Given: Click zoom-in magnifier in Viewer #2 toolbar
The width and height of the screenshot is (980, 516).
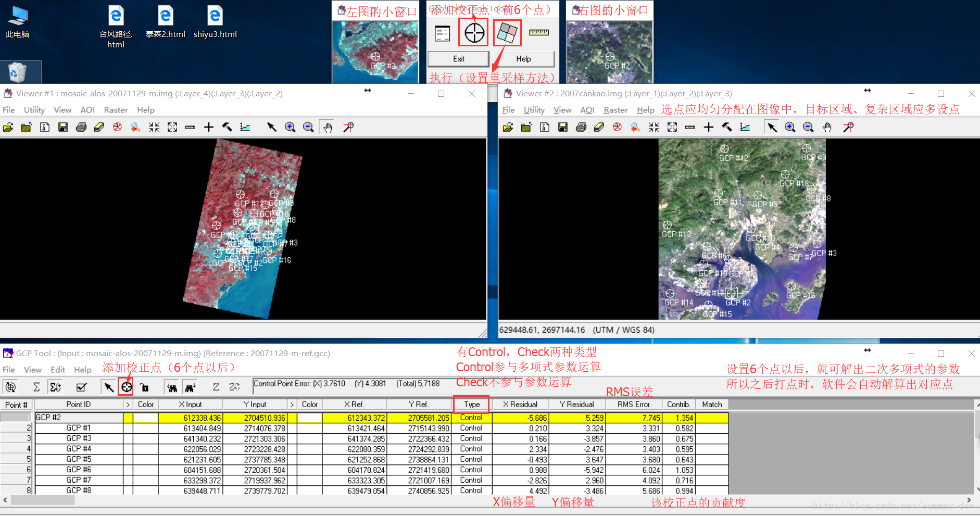Looking at the screenshot, I should 790,127.
